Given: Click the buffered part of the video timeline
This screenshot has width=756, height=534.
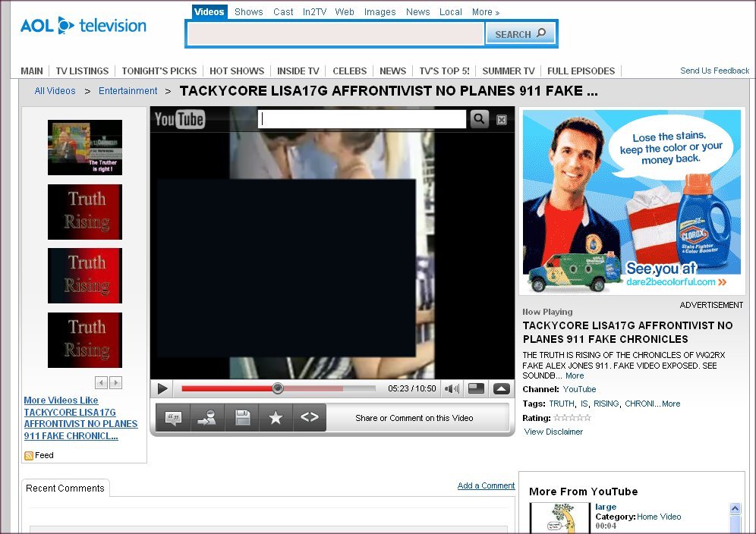Looking at the screenshot, I should coord(313,388).
